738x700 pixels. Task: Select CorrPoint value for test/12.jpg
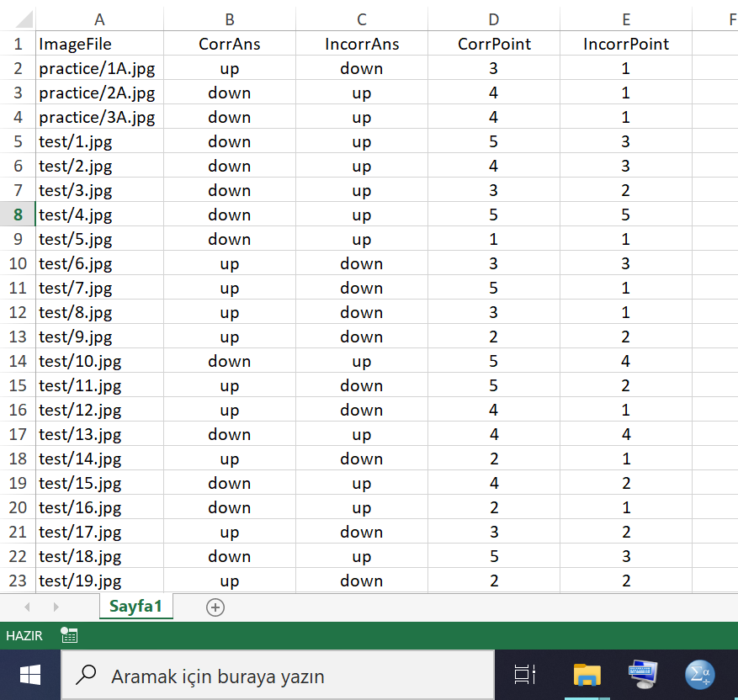494,410
